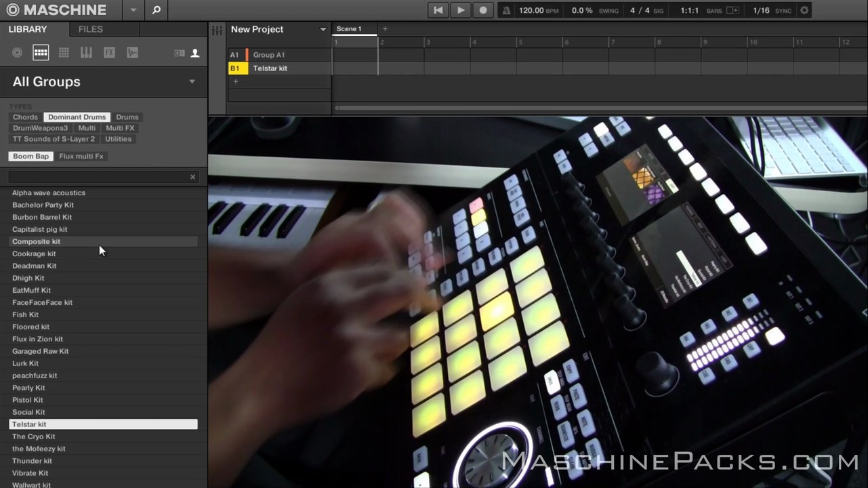Viewport: 868px width, 488px height.
Task: Expand the All Groups product dropdown
Action: 192,82
